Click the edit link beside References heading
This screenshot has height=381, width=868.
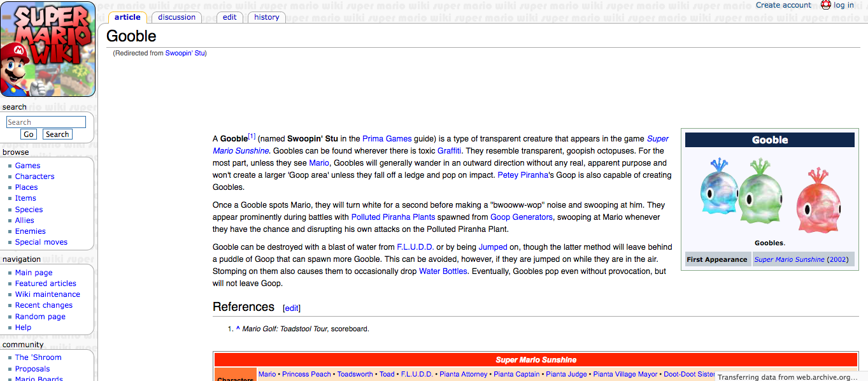pyautogui.click(x=292, y=308)
